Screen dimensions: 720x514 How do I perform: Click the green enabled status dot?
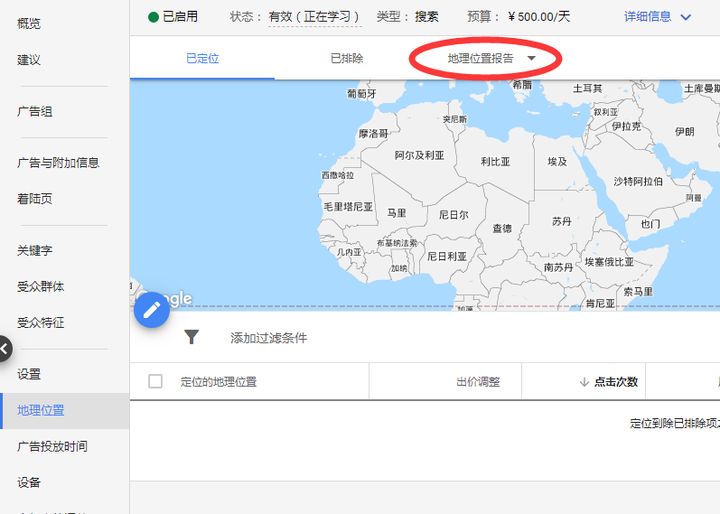[153, 17]
